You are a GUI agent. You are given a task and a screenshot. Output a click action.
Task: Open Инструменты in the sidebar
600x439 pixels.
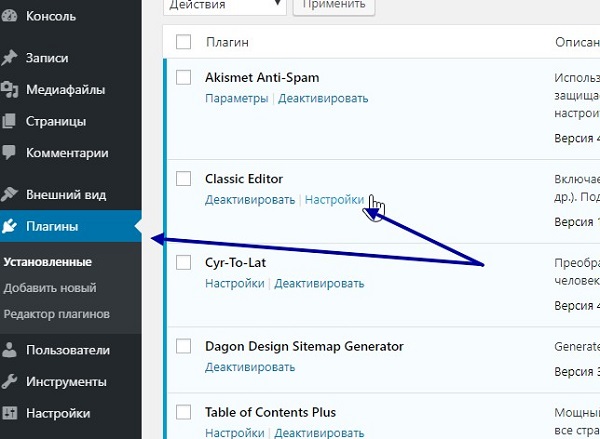point(66,382)
